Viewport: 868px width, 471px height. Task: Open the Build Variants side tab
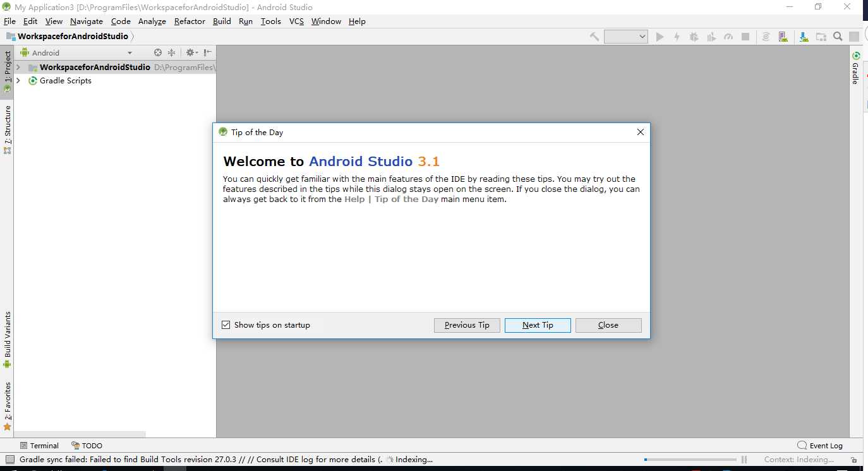pos(8,340)
